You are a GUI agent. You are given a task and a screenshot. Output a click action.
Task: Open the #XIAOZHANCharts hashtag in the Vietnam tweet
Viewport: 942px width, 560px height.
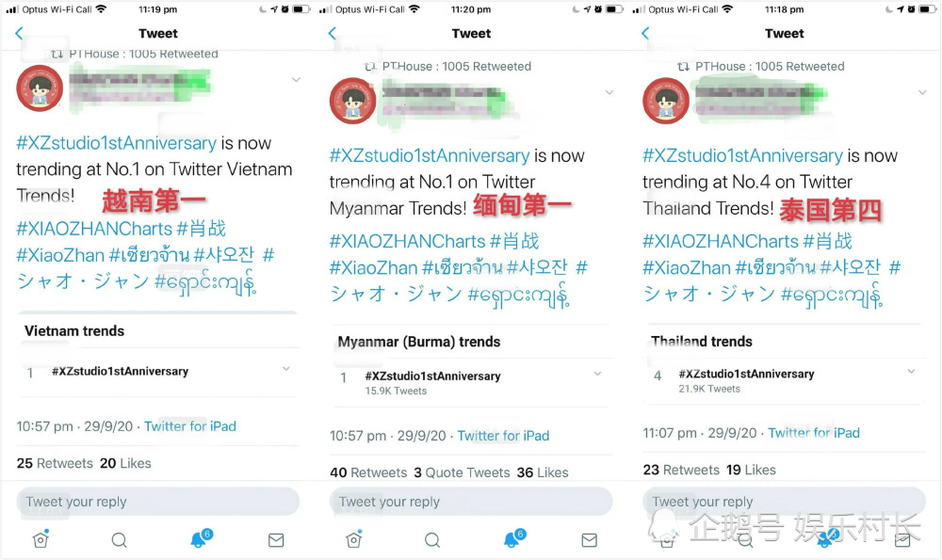coord(94,229)
